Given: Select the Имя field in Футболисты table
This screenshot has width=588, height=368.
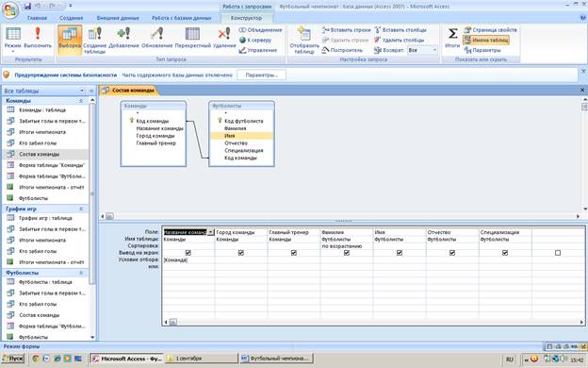Looking at the screenshot, I should pyautogui.click(x=241, y=136).
